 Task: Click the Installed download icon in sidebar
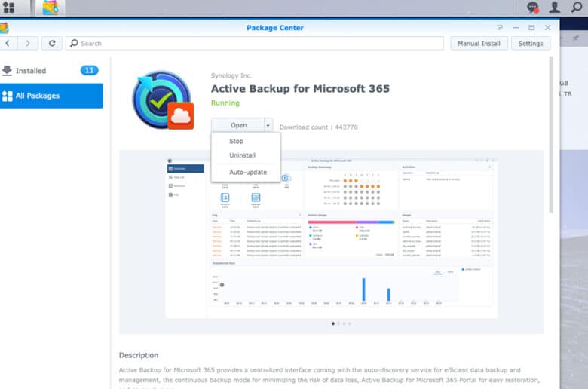tap(7, 71)
